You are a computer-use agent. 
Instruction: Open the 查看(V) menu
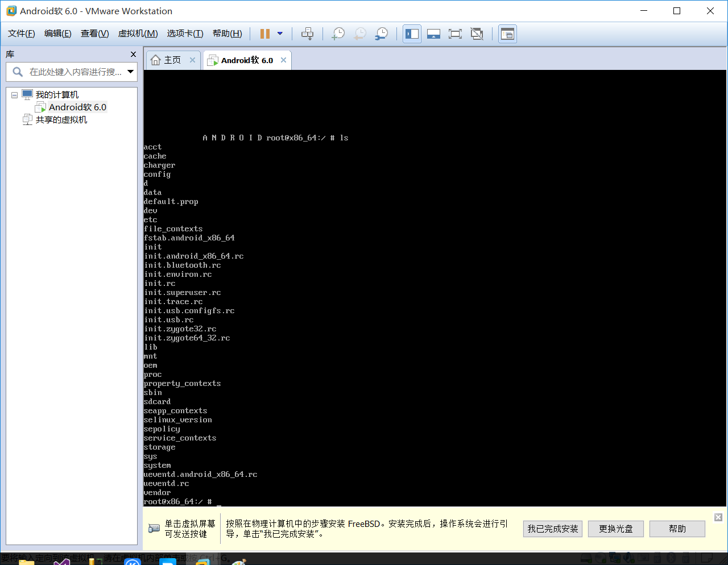(x=95, y=34)
